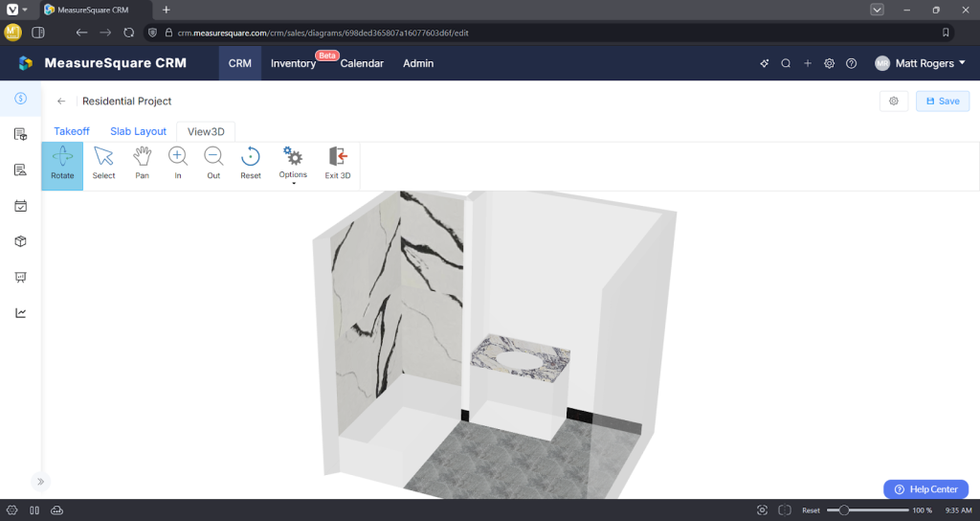Adjust the browser zoom slider
Image resolution: width=980 pixels, height=521 pixels.
[x=867, y=510]
